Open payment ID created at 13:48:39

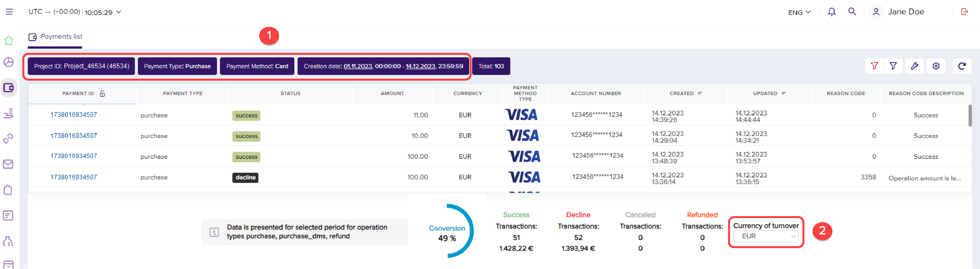pos(73,156)
